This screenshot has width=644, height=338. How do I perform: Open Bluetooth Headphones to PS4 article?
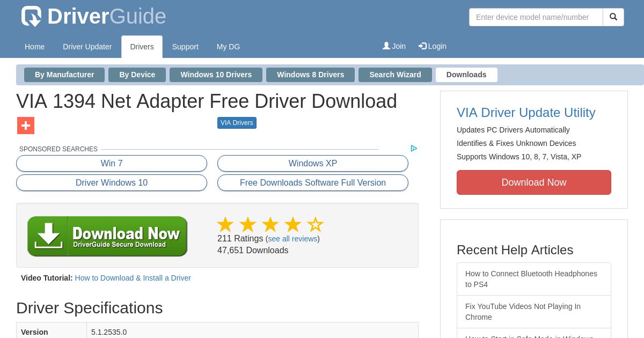click(534, 279)
